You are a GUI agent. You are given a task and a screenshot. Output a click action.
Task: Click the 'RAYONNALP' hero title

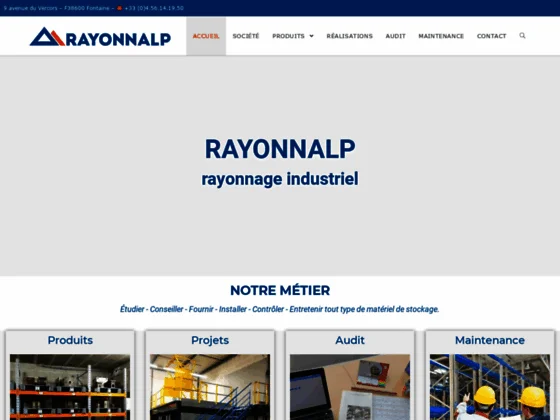click(280, 149)
